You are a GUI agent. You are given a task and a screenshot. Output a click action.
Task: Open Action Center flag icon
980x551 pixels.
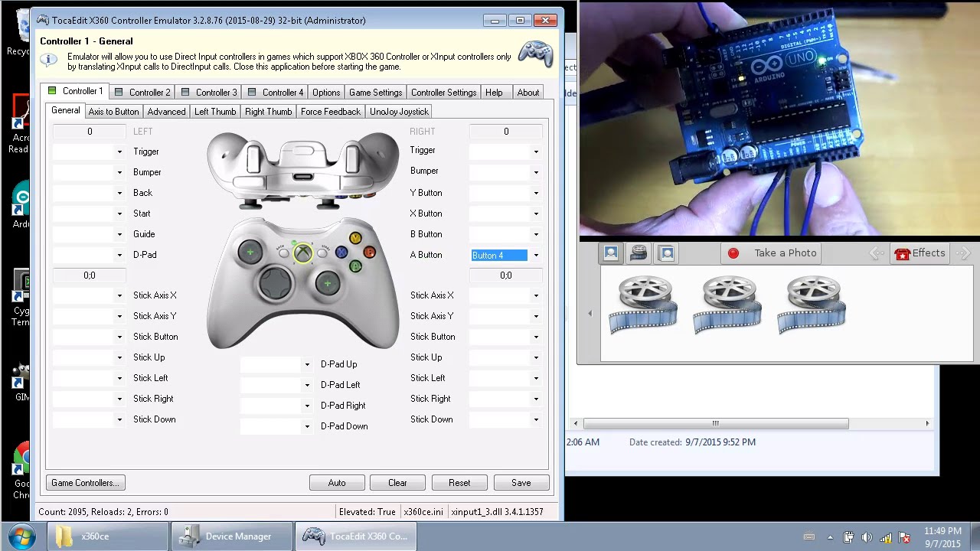point(905,537)
